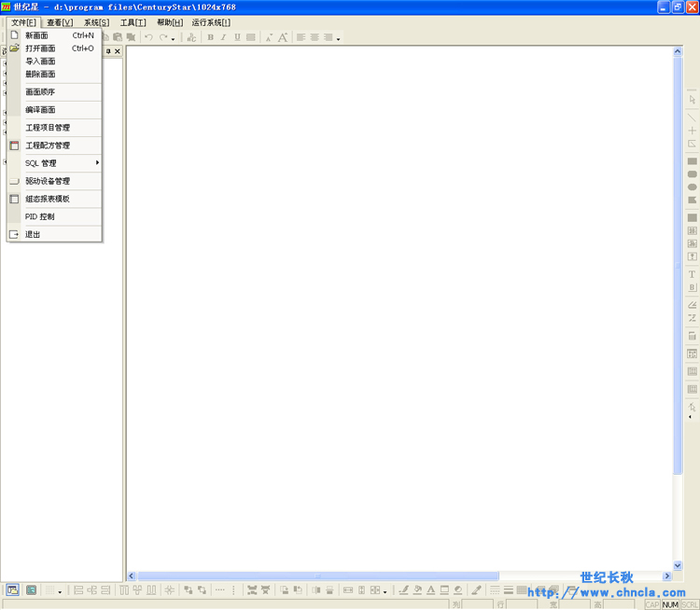The width and height of the screenshot is (700, 610).
Task: Choose 编译画面 menu entry
Action: point(54,110)
